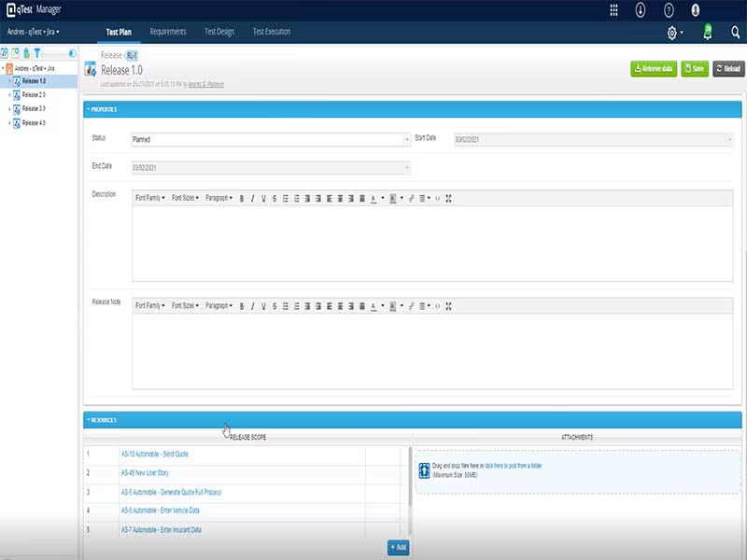Click justify alignment in Description editor
The height and width of the screenshot is (560, 747).
click(362, 199)
